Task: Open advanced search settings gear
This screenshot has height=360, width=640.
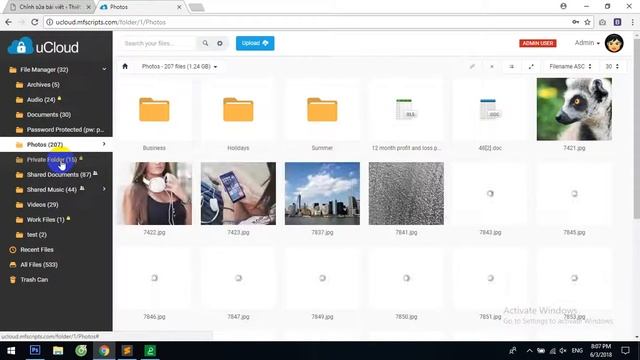Action: pos(220,43)
